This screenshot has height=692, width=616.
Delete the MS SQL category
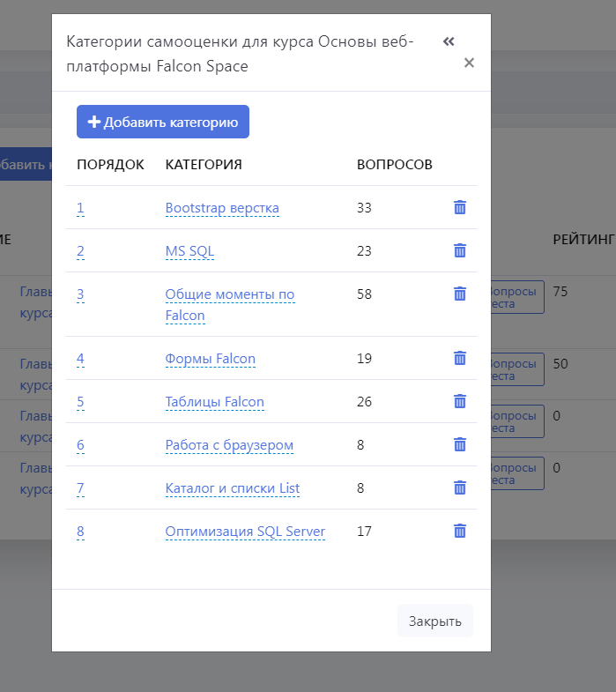[459, 251]
